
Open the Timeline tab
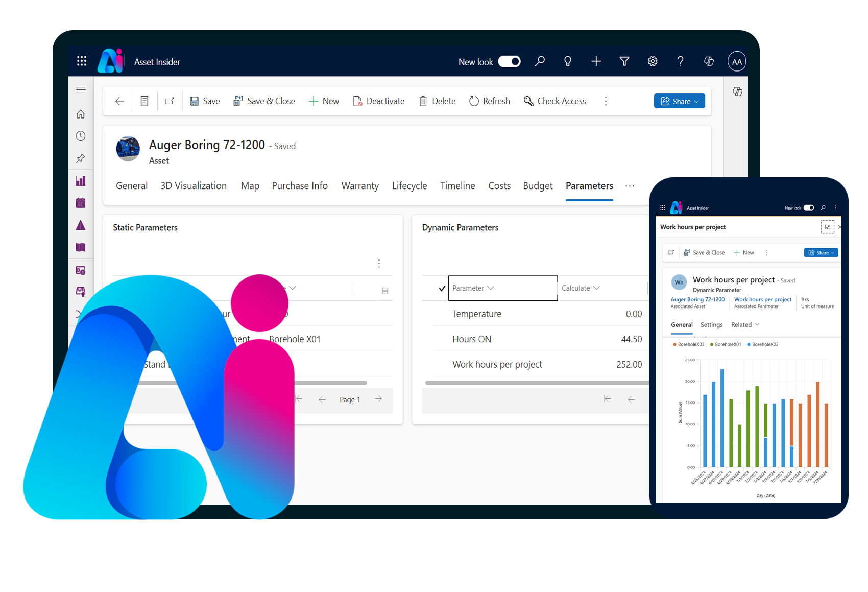point(457,186)
